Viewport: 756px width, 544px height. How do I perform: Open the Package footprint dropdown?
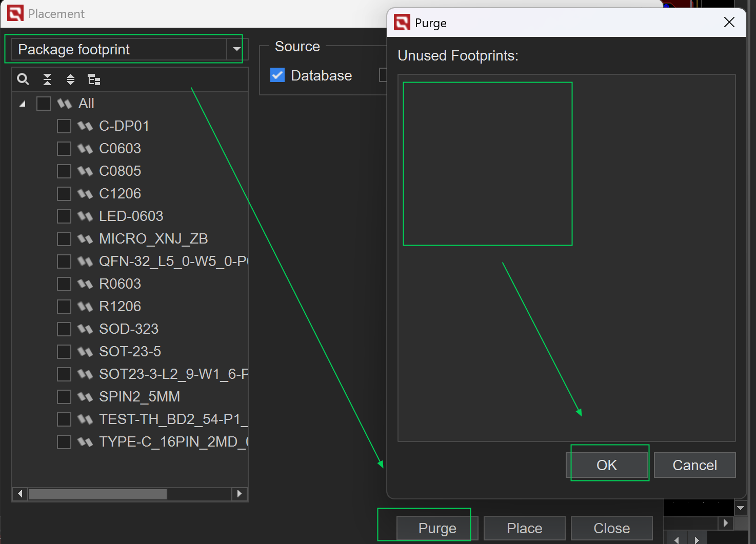point(236,49)
